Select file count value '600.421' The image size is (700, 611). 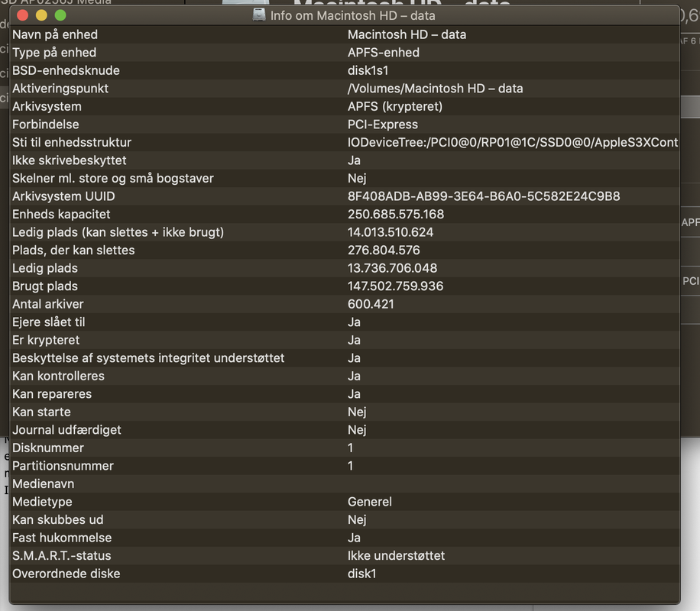[371, 304]
